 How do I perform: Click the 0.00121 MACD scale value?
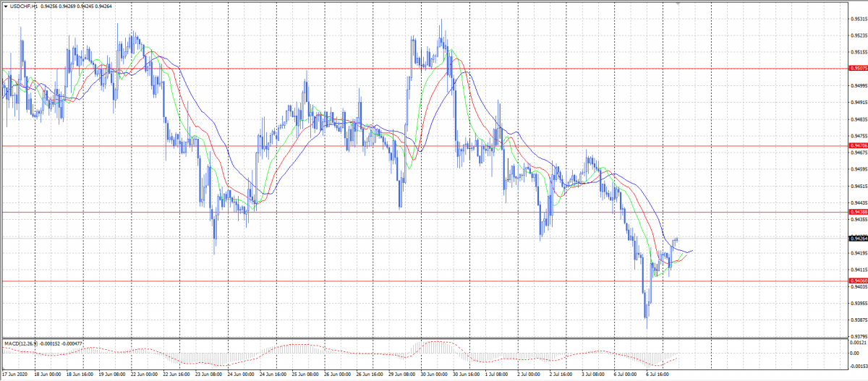859,343
